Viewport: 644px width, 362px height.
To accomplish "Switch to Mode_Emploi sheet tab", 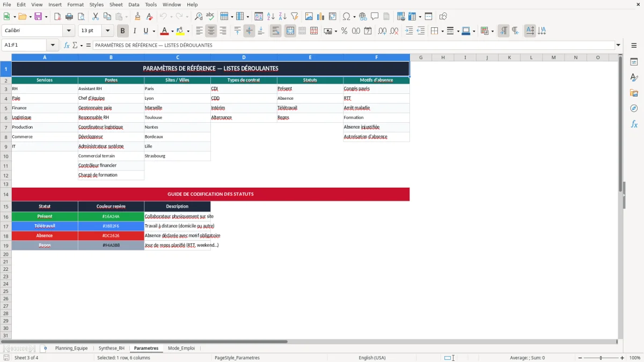I will click(x=181, y=348).
